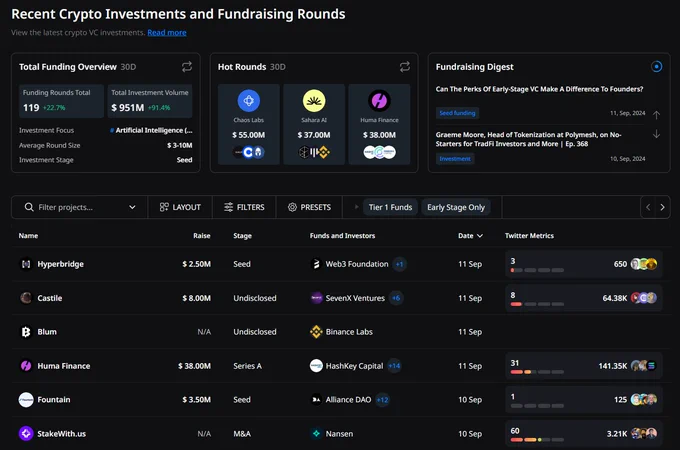Open the Blum project logo

[26, 332]
